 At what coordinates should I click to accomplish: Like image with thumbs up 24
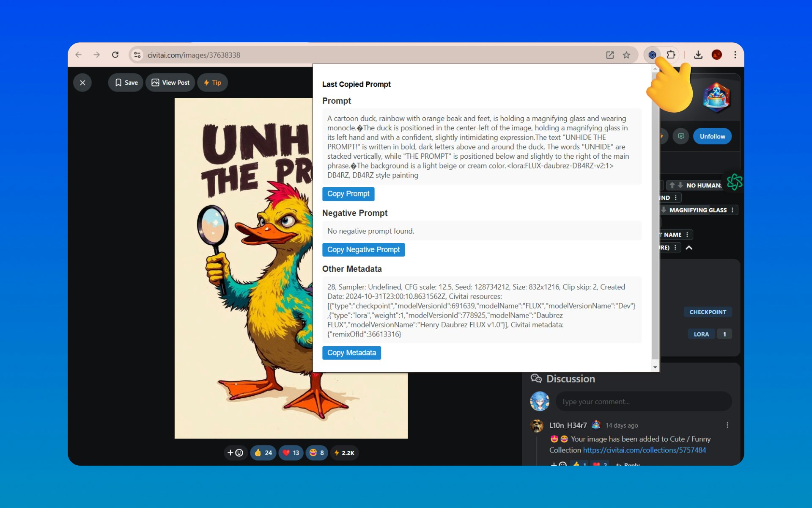click(x=263, y=453)
